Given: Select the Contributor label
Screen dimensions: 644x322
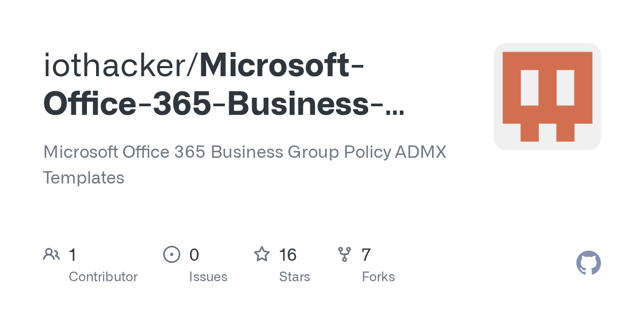Looking at the screenshot, I should tap(103, 277).
